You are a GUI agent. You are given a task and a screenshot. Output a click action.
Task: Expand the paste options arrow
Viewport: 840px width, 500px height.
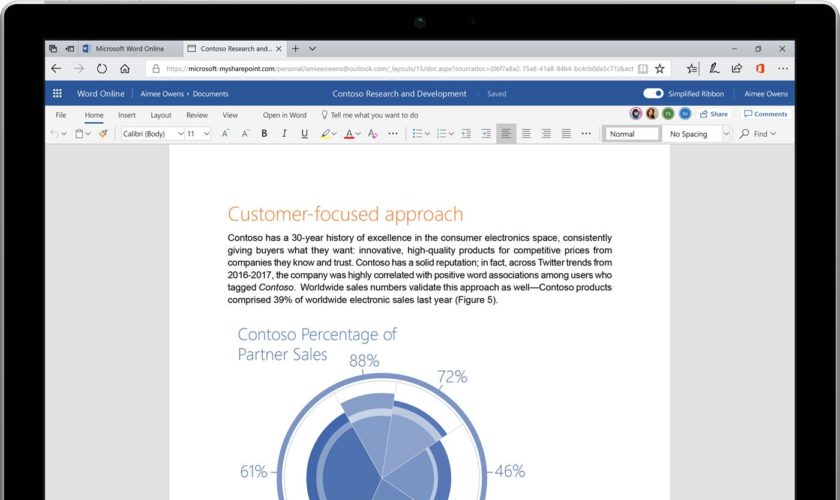88,134
